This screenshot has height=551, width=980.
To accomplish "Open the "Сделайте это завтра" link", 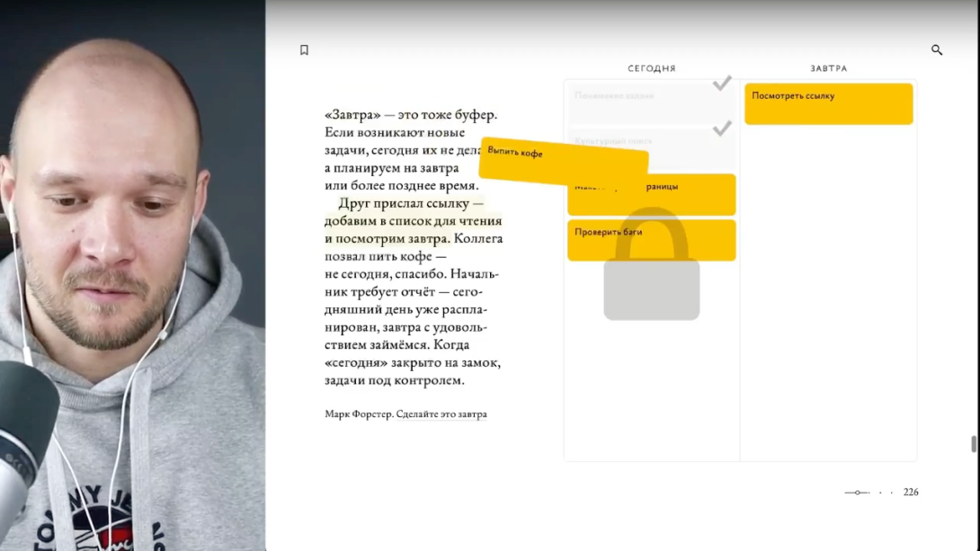I will click(x=441, y=414).
